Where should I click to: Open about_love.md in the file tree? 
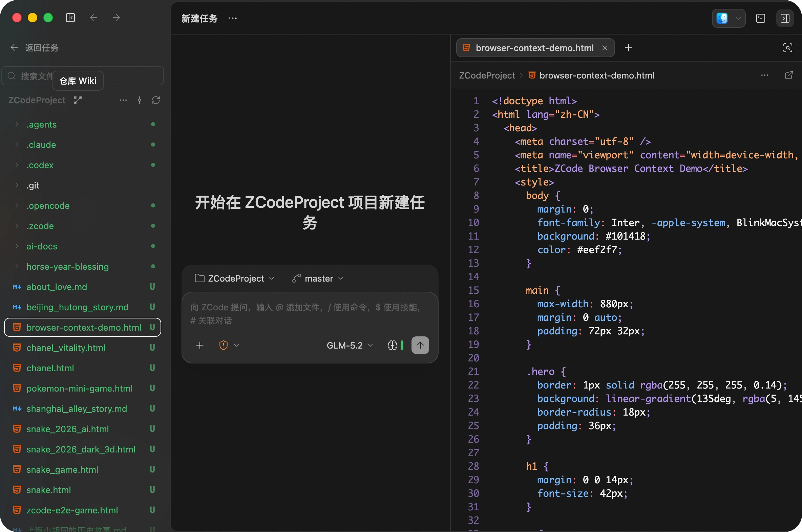83,287
